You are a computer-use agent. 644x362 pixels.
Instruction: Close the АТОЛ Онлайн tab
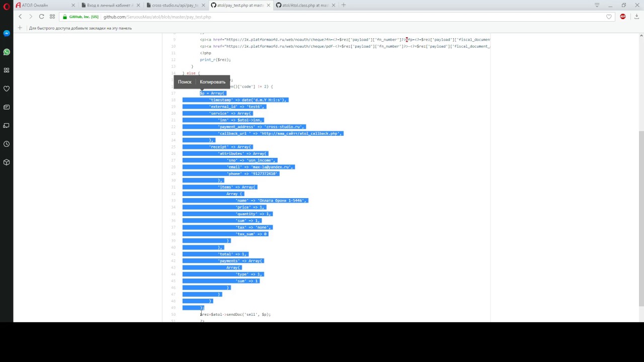pos(72,5)
